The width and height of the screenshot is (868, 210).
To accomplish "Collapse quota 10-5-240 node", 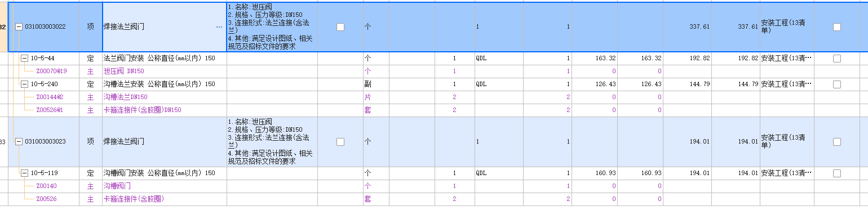I will tap(24, 84).
